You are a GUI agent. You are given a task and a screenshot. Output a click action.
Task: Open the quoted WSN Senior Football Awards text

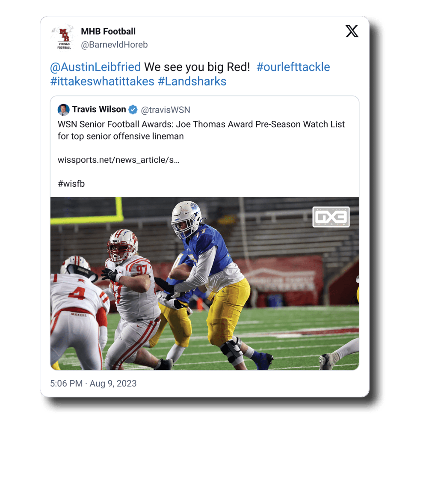[x=201, y=130]
